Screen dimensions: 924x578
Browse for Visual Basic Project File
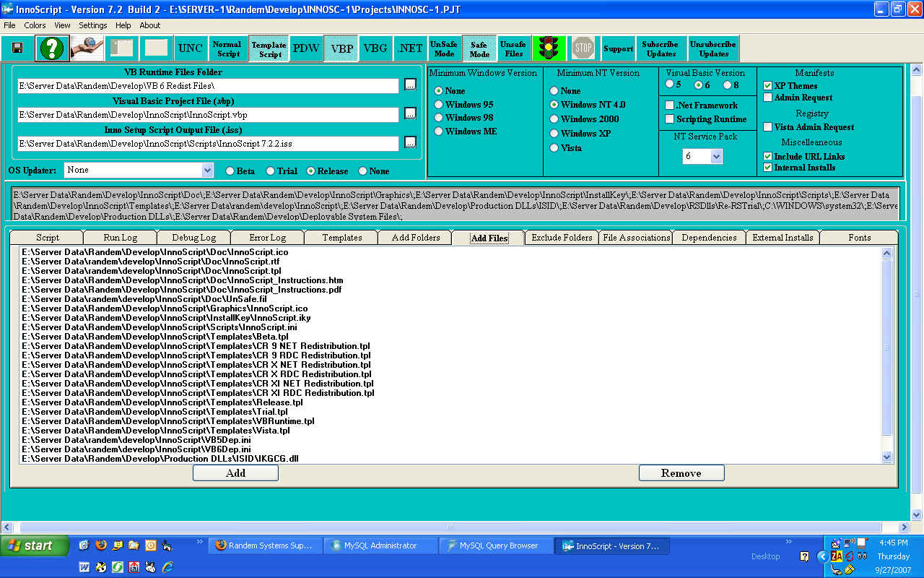(410, 113)
